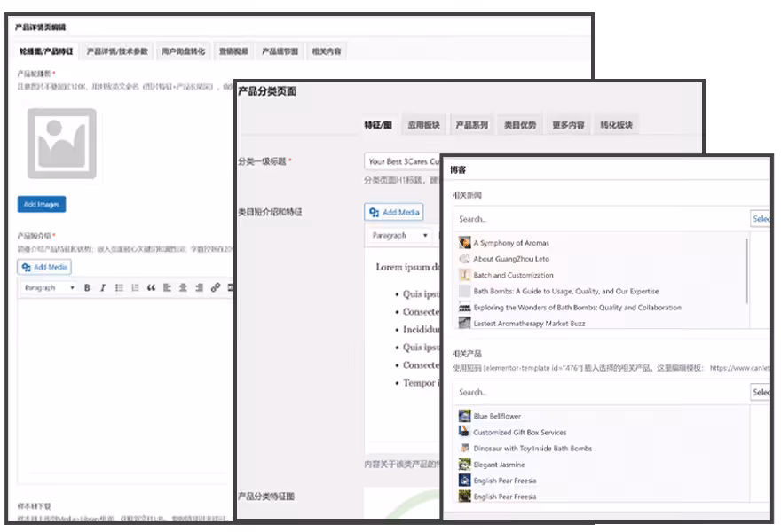Insert bulleted list in product editor
Screen dimensions: 781x532
click(x=119, y=287)
